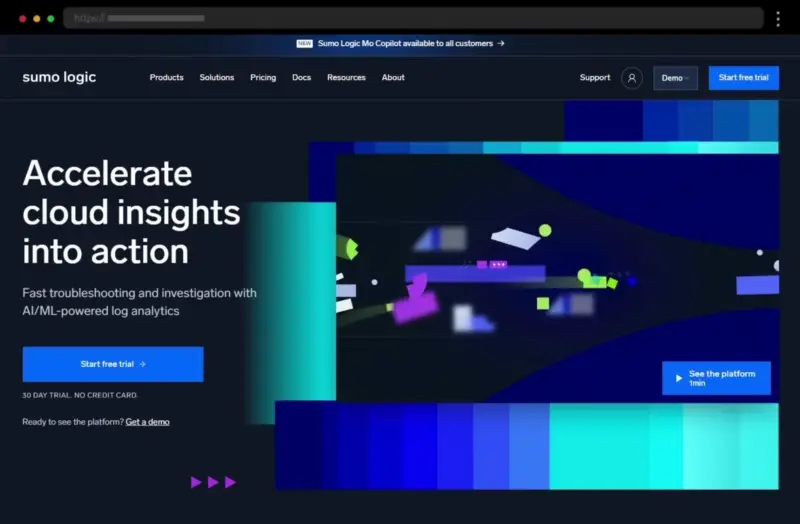Go to the Pricing page
The image size is (800, 524).
pos(263,78)
